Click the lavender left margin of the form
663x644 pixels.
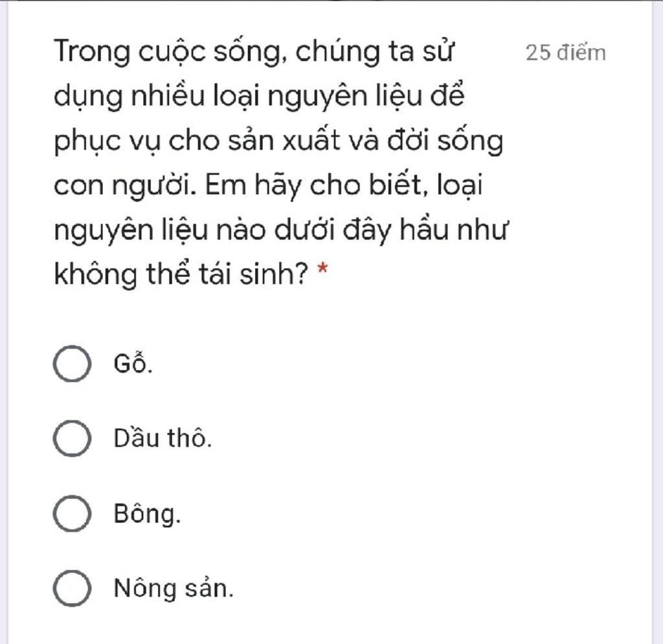[x=4, y=321]
